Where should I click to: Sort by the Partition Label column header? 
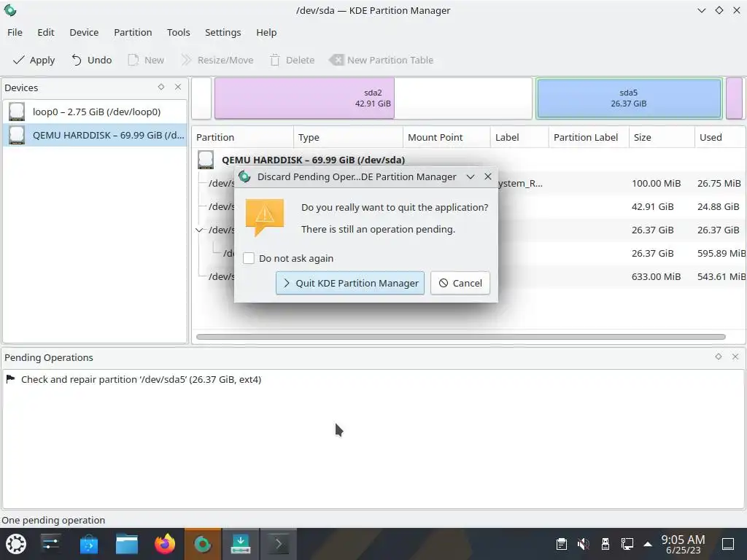pos(589,137)
